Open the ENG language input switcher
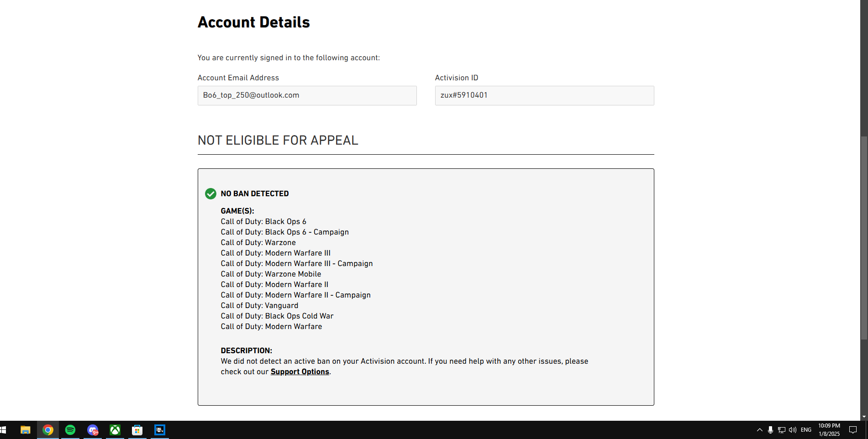Image resolution: width=868 pixels, height=439 pixels. point(806,430)
